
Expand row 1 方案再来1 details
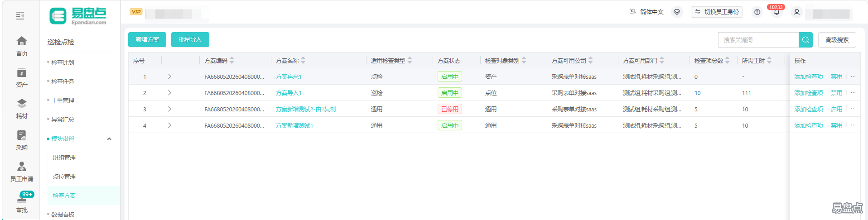tap(169, 77)
